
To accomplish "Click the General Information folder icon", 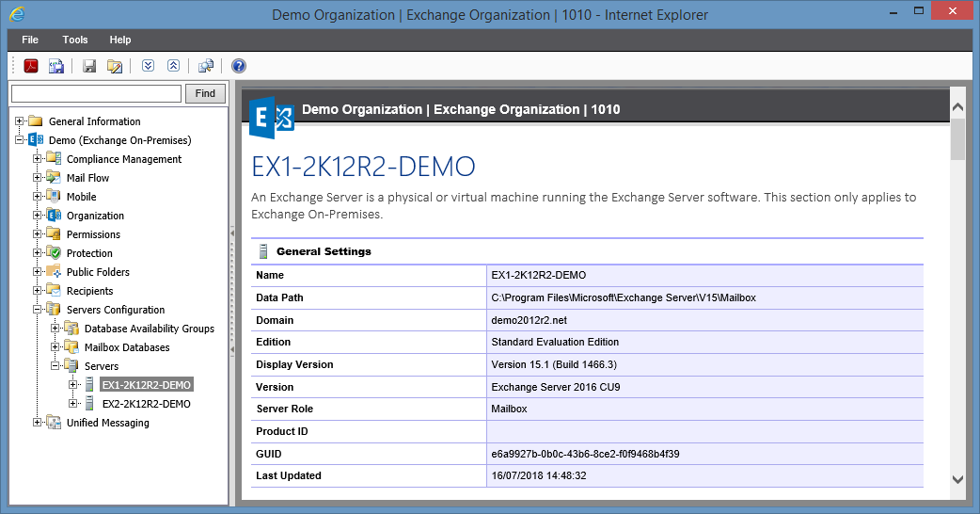I will 36,121.
